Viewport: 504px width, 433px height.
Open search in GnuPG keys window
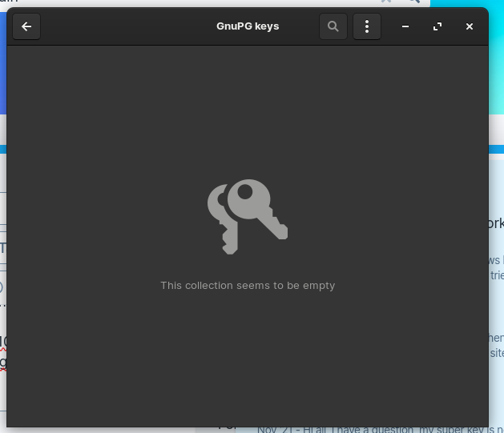click(x=333, y=26)
